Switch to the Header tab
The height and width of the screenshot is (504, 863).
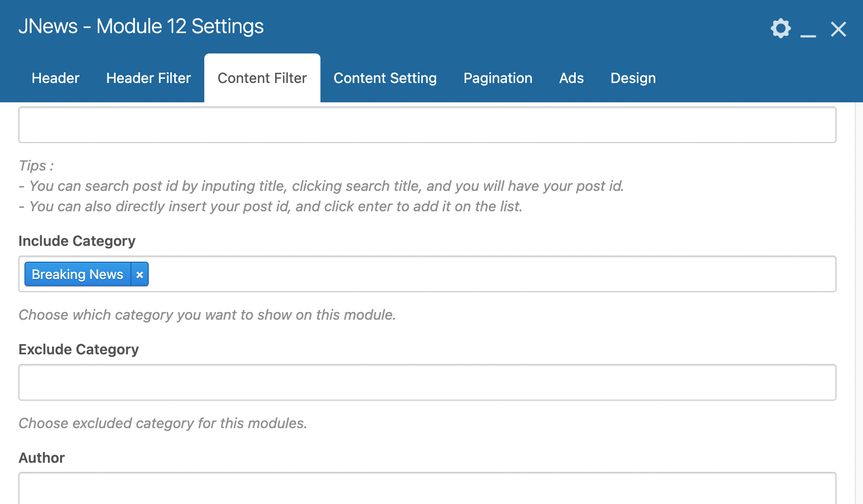click(56, 78)
